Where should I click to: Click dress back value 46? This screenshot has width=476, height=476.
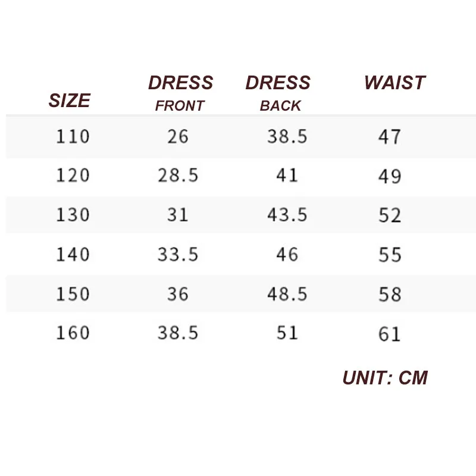pyautogui.click(x=287, y=255)
